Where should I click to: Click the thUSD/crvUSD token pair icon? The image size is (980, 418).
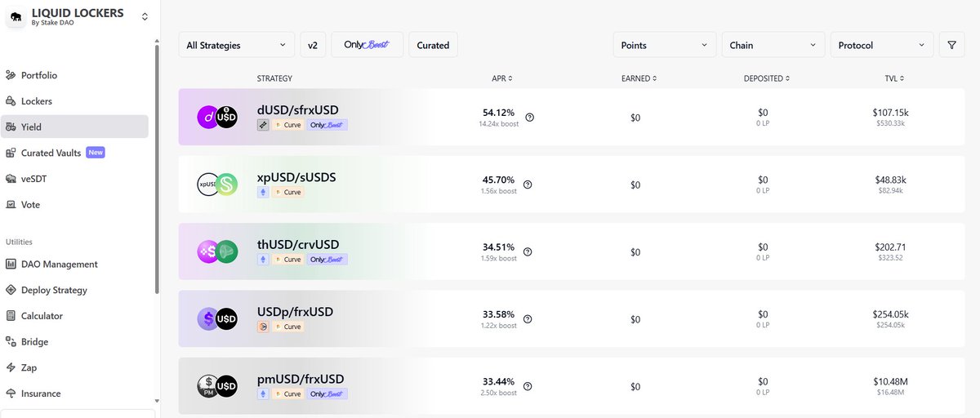(217, 252)
